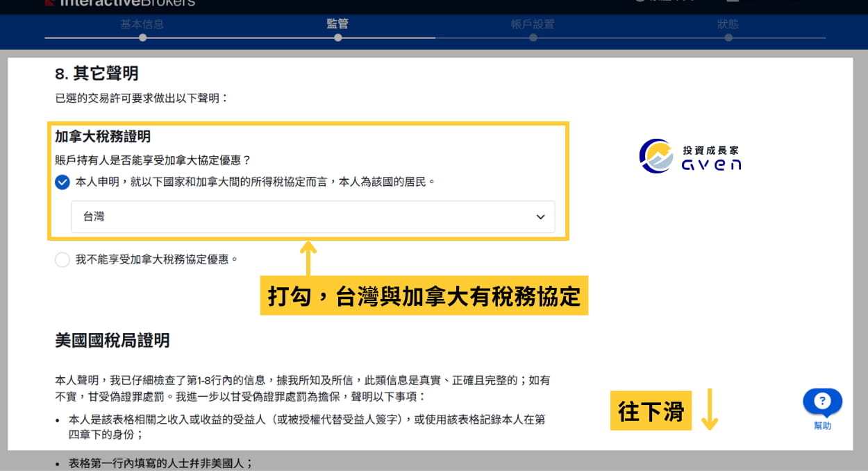Viewport: 868px width, 471px height.
Task: Click the InteractiveBrokers logo
Action: click(x=119, y=3)
